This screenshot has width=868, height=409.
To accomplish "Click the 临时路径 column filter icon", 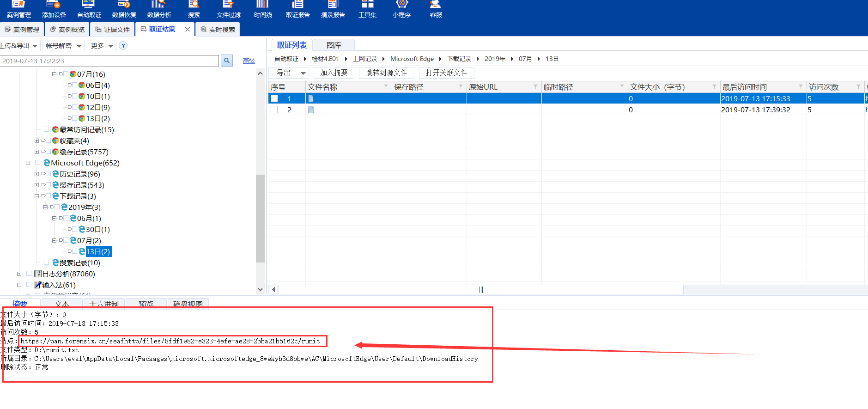I will coord(622,86).
